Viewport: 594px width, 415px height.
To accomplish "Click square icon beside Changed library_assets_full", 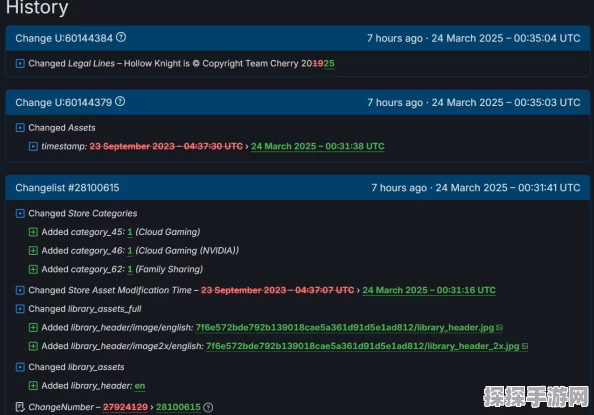I will click(x=20, y=309).
